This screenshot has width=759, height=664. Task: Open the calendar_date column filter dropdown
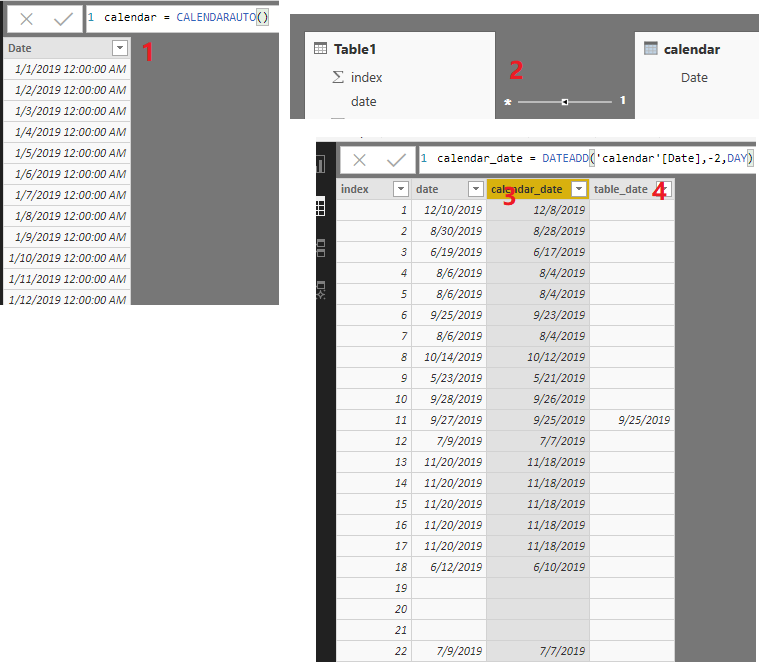579,189
